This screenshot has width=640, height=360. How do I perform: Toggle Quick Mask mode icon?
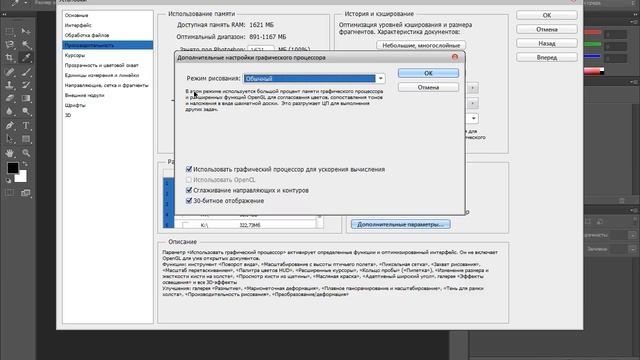(x=9, y=193)
